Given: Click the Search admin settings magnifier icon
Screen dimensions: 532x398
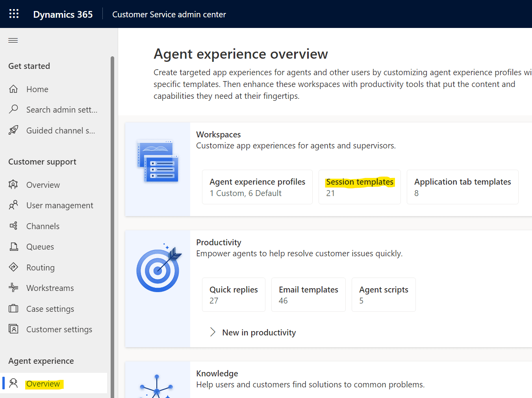Looking at the screenshot, I should pos(13,109).
